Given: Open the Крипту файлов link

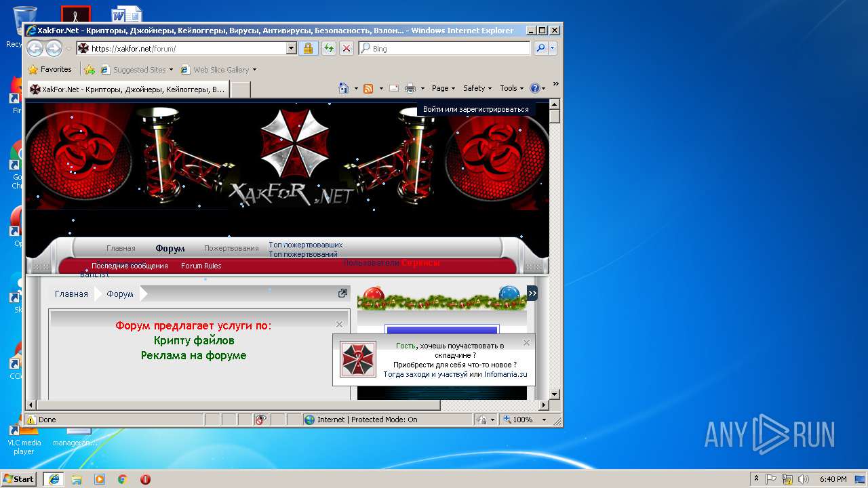Looking at the screenshot, I should pos(194,340).
